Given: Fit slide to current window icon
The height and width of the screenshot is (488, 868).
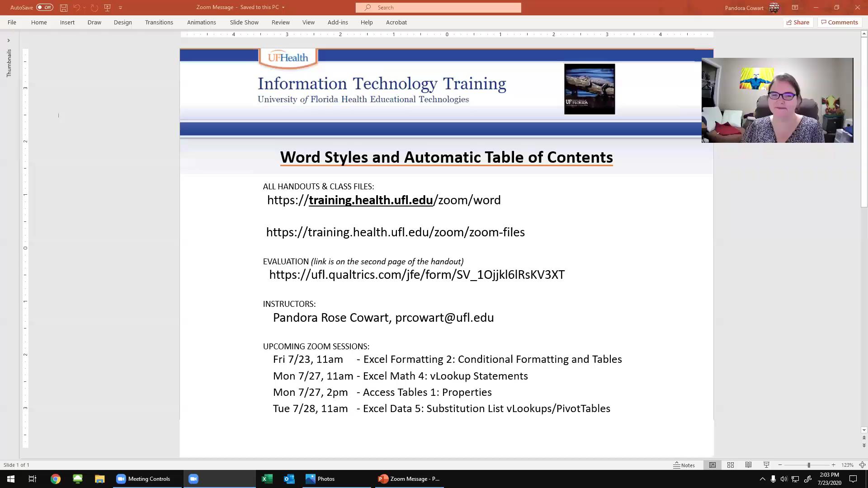Looking at the screenshot, I should pos(862,465).
